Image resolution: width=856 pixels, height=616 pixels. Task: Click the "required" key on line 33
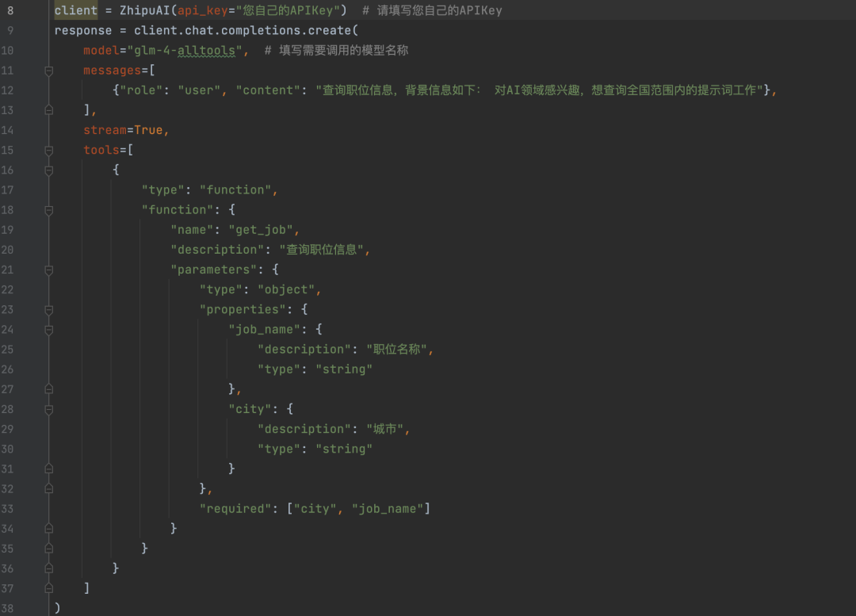pyautogui.click(x=235, y=508)
